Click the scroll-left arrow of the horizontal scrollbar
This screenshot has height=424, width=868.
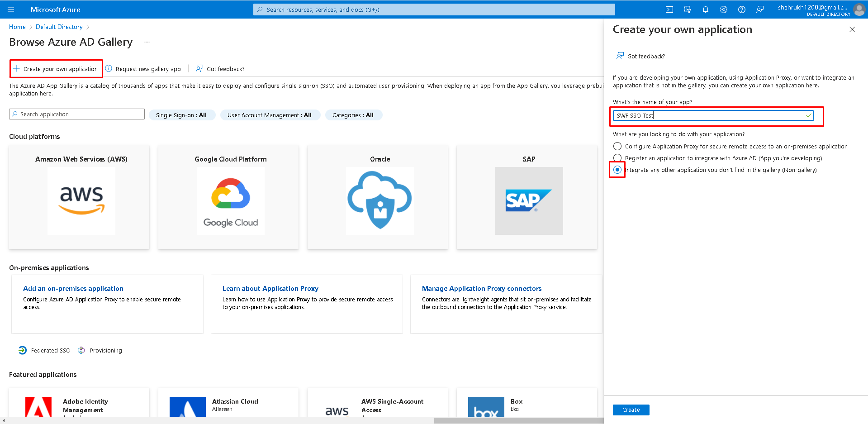pyautogui.click(x=4, y=420)
